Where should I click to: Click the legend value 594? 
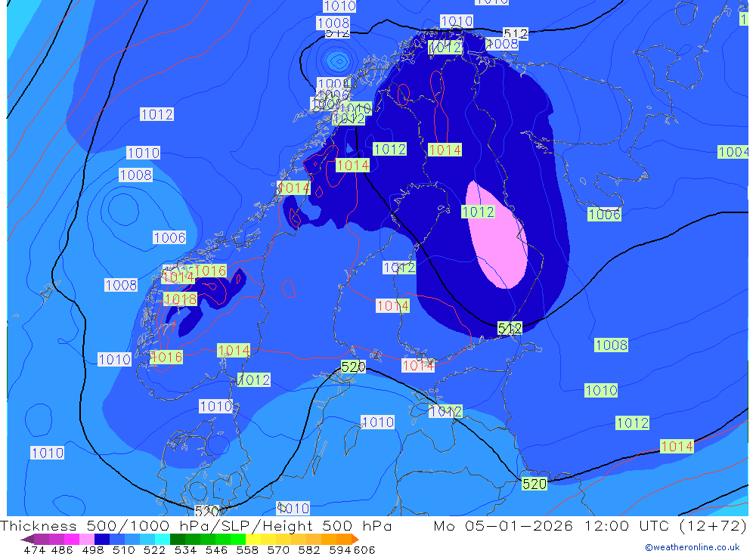340,550
